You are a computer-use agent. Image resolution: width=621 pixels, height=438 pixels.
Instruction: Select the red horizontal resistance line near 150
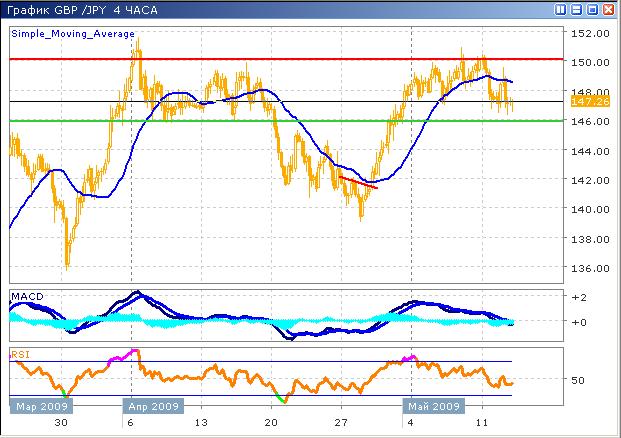pos(300,59)
